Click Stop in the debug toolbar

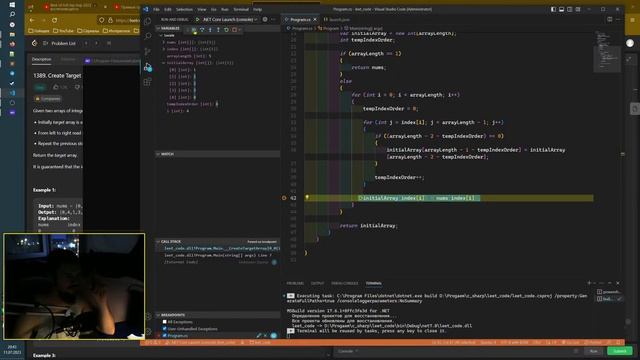[x=234, y=30]
